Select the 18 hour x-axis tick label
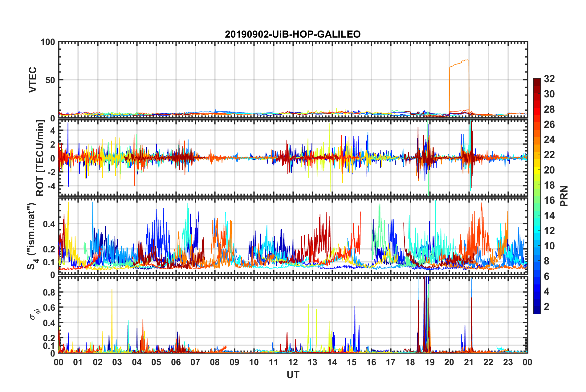Viewport: 586px width, 392px height. (410, 362)
